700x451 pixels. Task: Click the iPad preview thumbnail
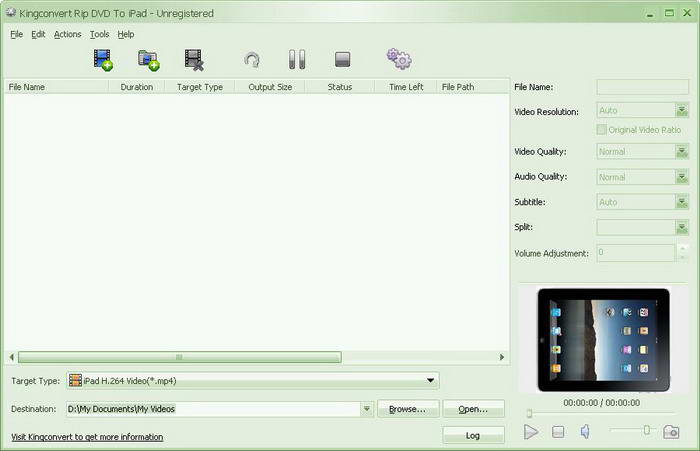coord(604,340)
